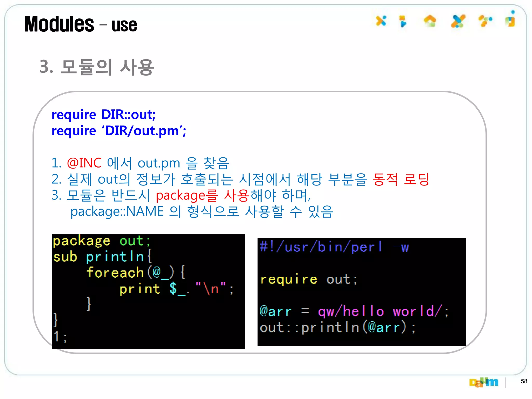Click the left code screenshot image
532x399 pixels.
pyautogui.click(x=148, y=291)
